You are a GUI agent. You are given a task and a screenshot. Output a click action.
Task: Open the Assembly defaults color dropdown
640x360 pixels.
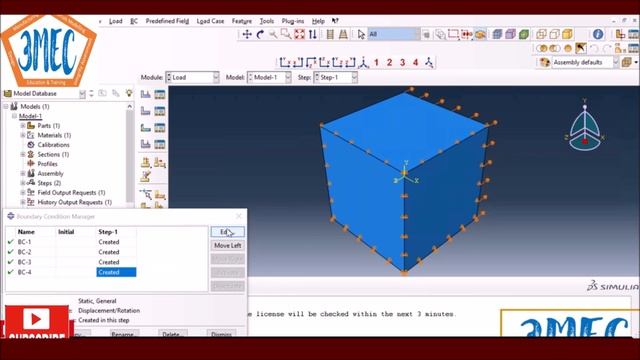[585, 62]
